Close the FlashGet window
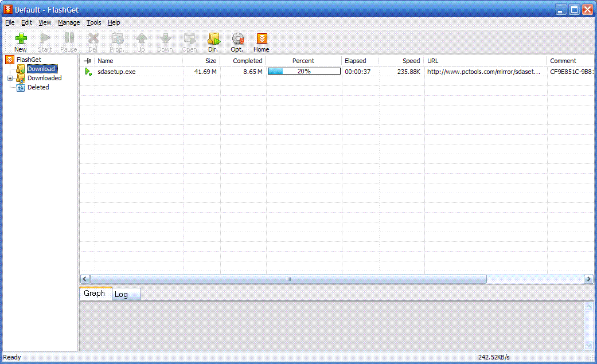 pyautogui.click(x=587, y=10)
